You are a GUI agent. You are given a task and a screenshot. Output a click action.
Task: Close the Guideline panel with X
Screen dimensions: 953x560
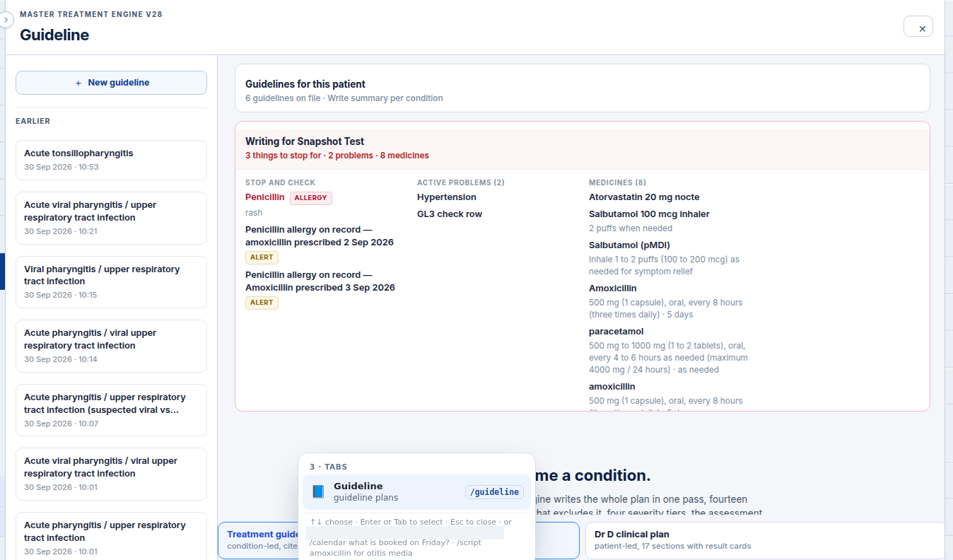click(x=918, y=27)
